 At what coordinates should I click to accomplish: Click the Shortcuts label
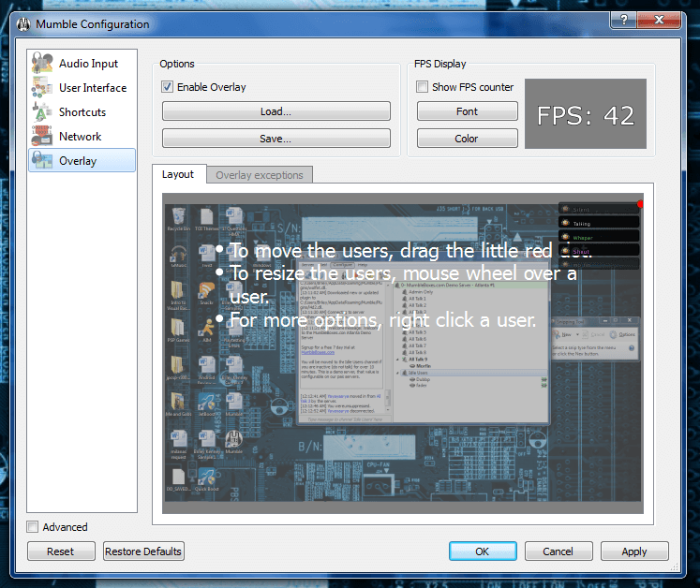[x=82, y=112]
